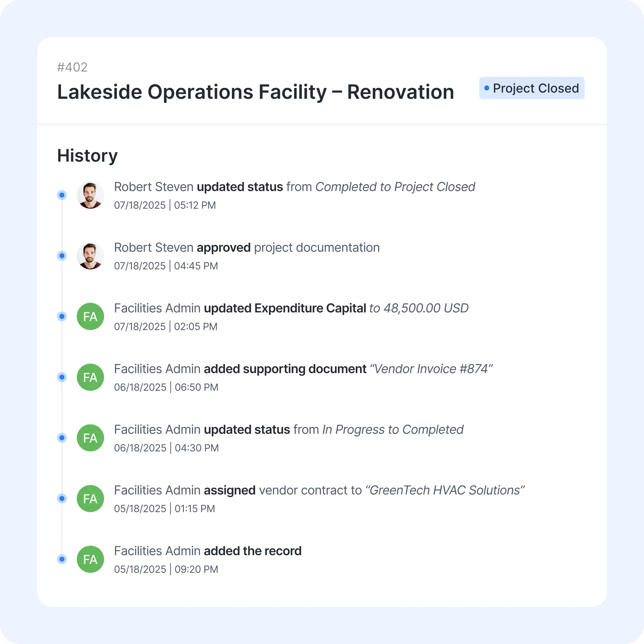Click the FA avatar beside the Vendor Invoice entry
Screen dimensions: 644x644
point(90,377)
